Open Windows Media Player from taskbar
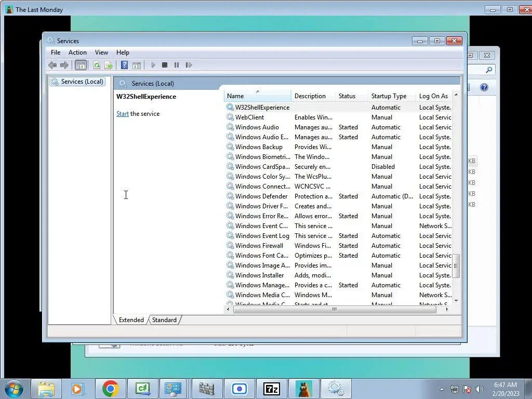 [78, 389]
